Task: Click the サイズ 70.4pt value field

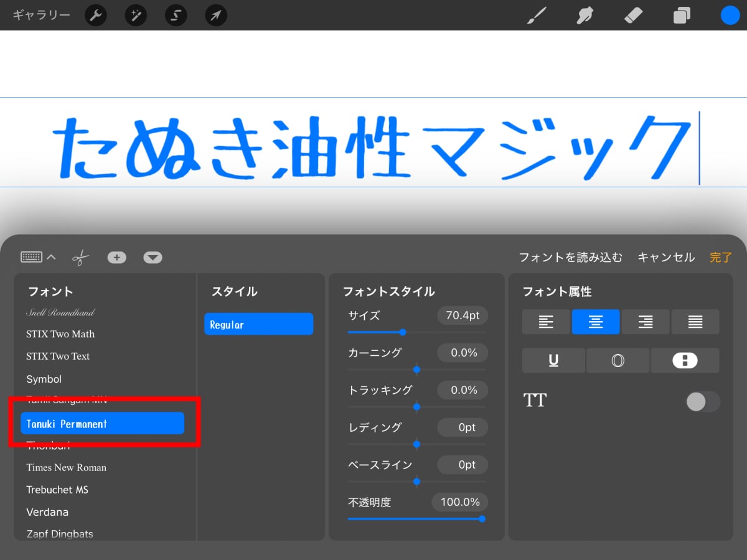Action: click(x=463, y=315)
